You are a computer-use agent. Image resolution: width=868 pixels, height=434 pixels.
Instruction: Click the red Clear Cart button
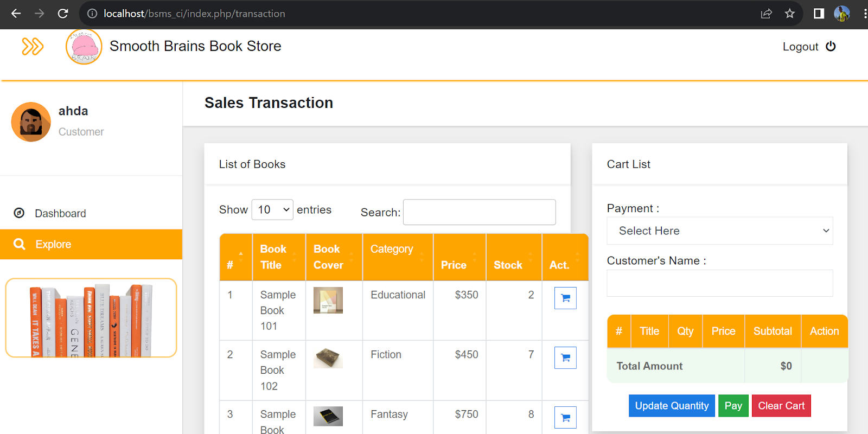pyautogui.click(x=781, y=406)
